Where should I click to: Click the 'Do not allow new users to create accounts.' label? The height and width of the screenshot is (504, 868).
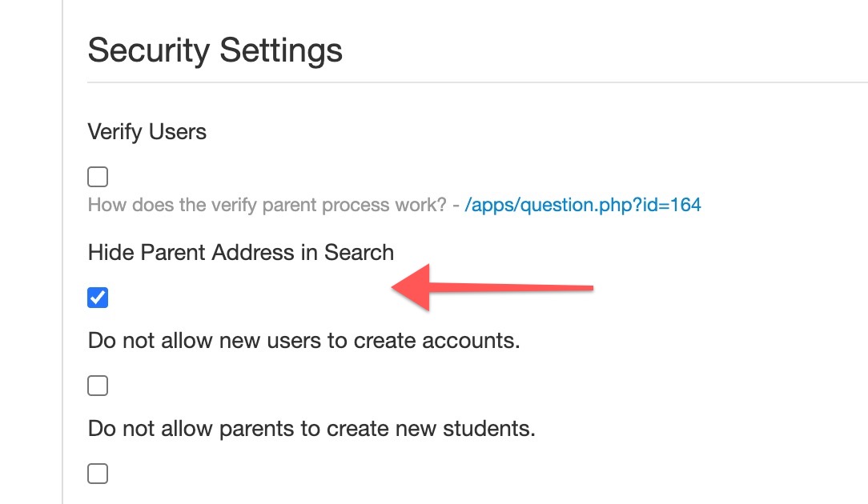(304, 341)
